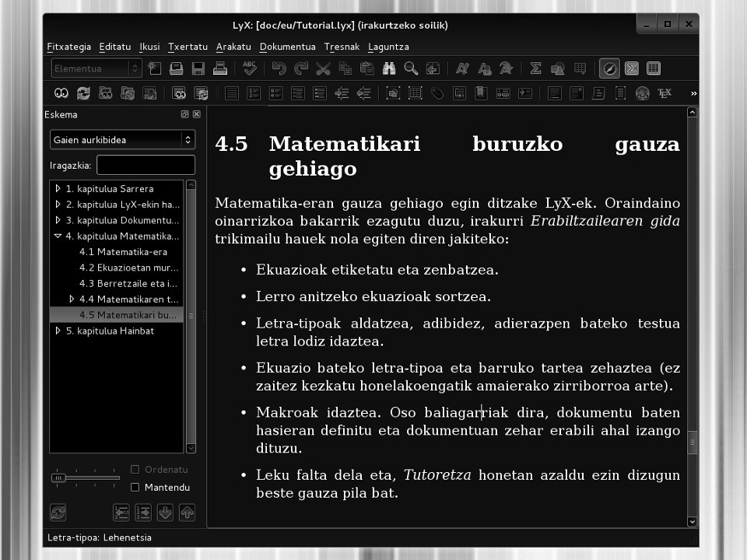
Task: Click the Iragazkia filter input field
Action: (146, 165)
